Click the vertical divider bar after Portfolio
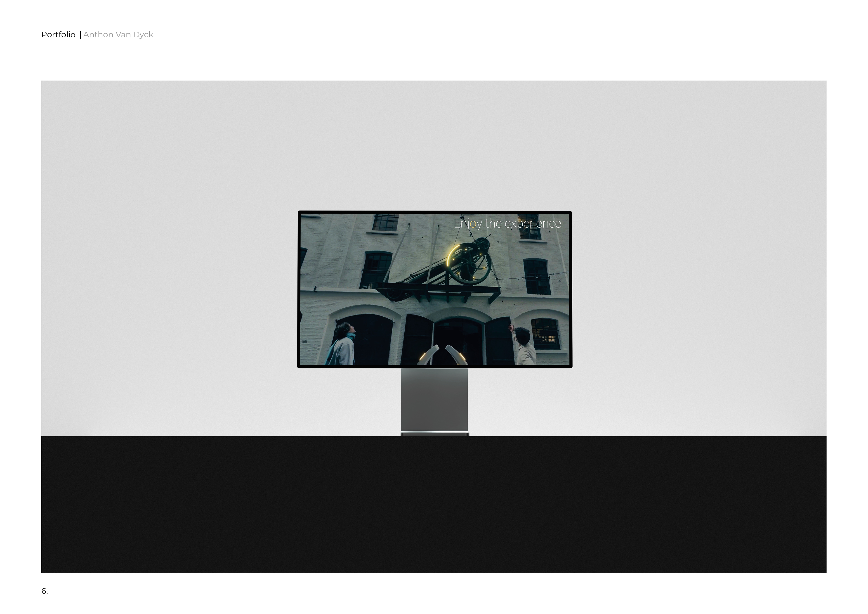868x614 pixels. click(x=80, y=35)
